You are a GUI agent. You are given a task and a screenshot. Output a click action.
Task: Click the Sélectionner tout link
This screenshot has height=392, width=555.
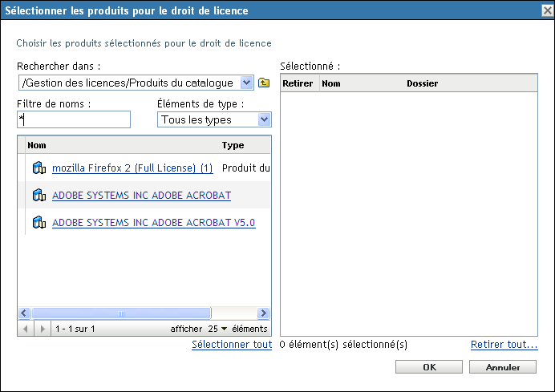(232, 345)
